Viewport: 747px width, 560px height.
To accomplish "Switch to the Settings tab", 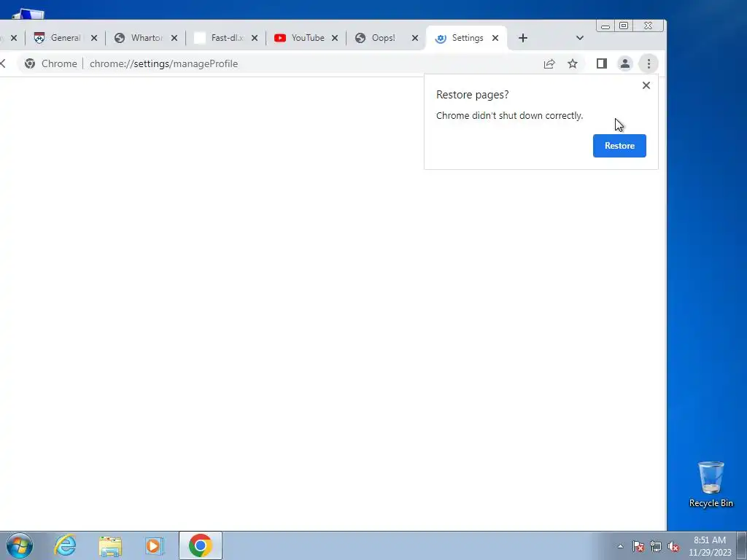I will click(x=467, y=38).
